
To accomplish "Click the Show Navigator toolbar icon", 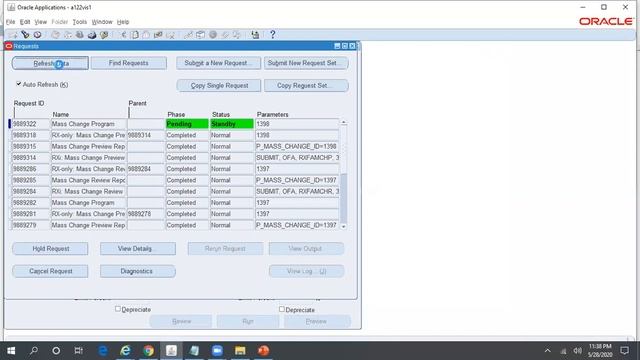I will pos(38,35).
